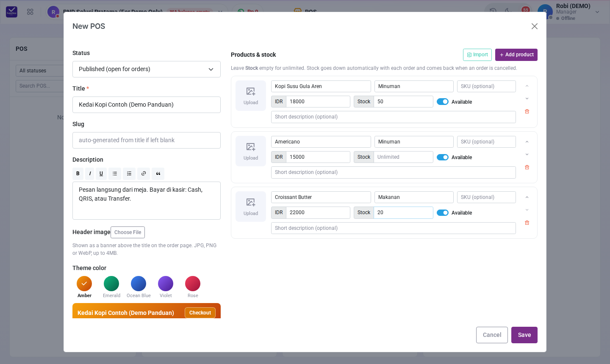Choose a header image file
This screenshot has width=610, height=364.
click(128, 232)
